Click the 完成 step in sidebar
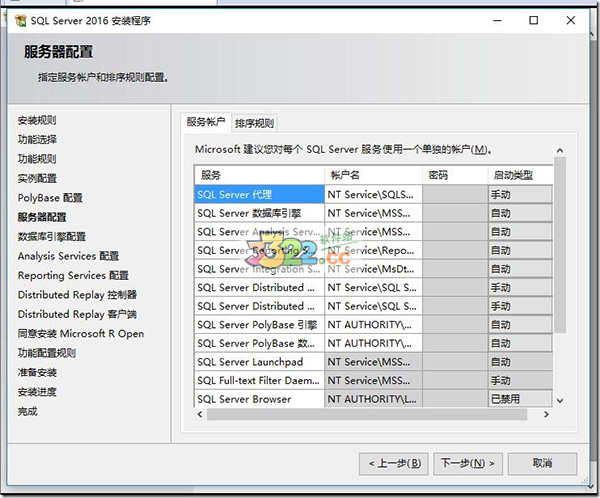The width and height of the screenshot is (600, 498). pyautogui.click(x=28, y=411)
